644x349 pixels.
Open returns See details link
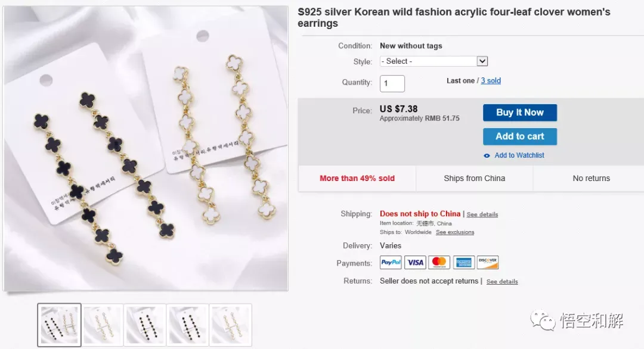pos(502,282)
